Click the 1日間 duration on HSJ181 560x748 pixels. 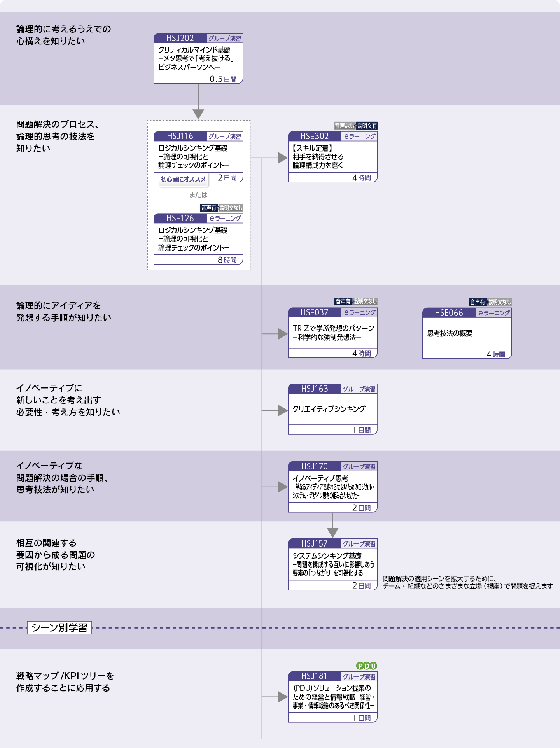362,718
